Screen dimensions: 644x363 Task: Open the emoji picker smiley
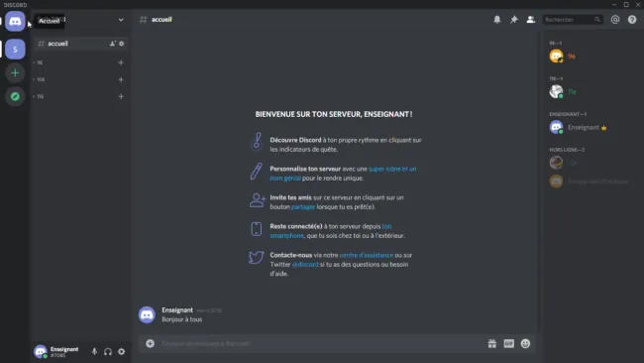tap(525, 343)
